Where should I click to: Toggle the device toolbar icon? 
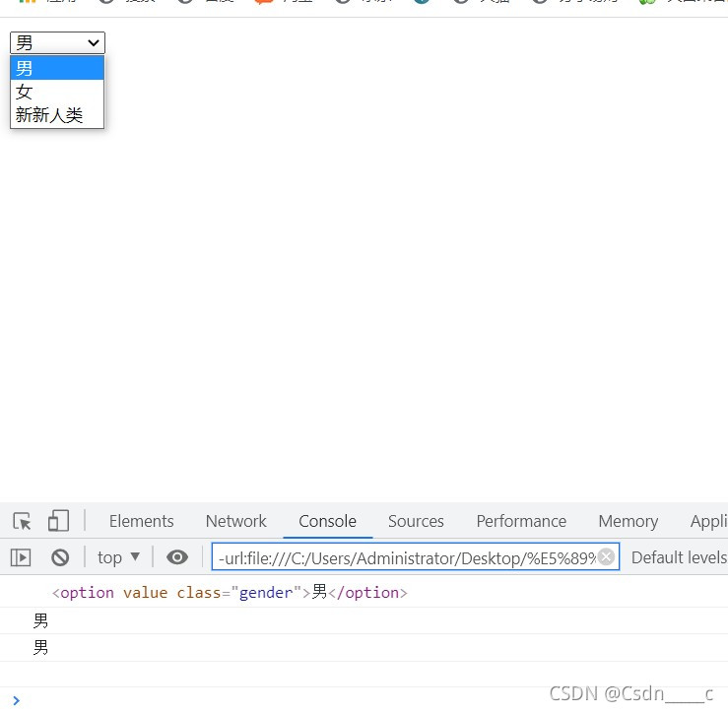58,520
